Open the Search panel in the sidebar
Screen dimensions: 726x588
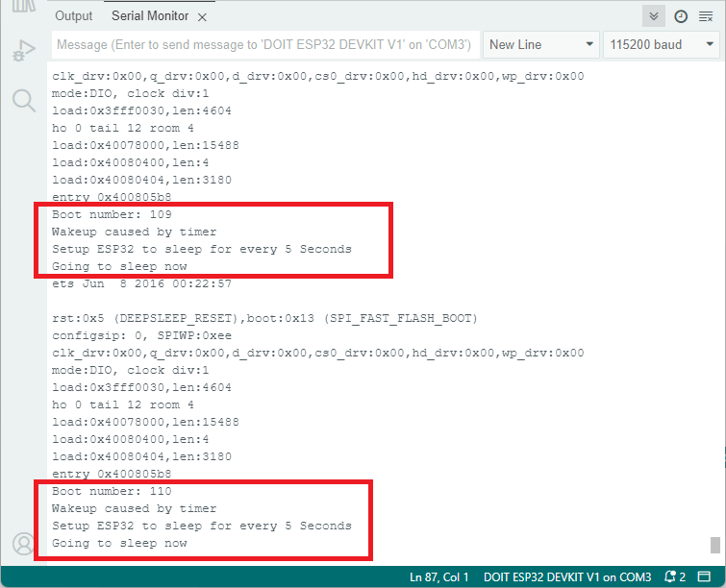[23, 99]
